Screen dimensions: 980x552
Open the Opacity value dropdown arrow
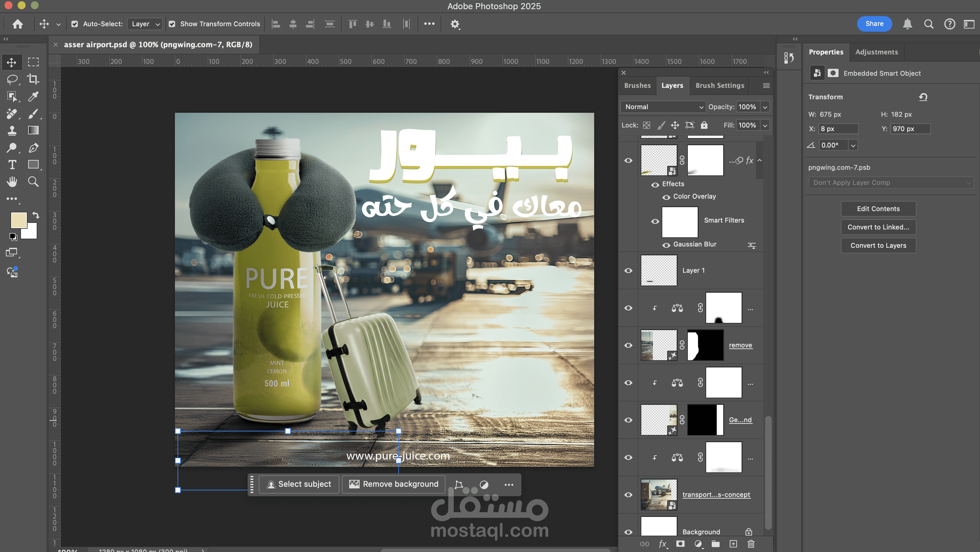click(765, 107)
